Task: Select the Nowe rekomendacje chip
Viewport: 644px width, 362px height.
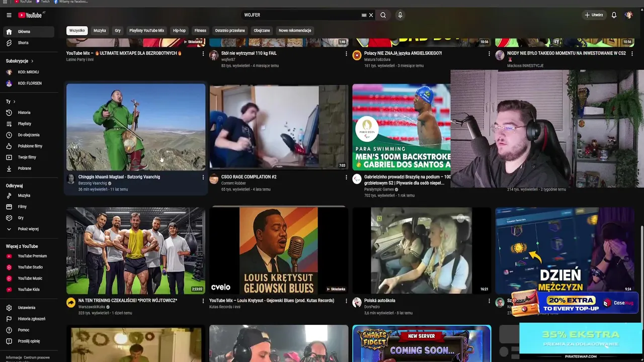Action: point(295,31)
